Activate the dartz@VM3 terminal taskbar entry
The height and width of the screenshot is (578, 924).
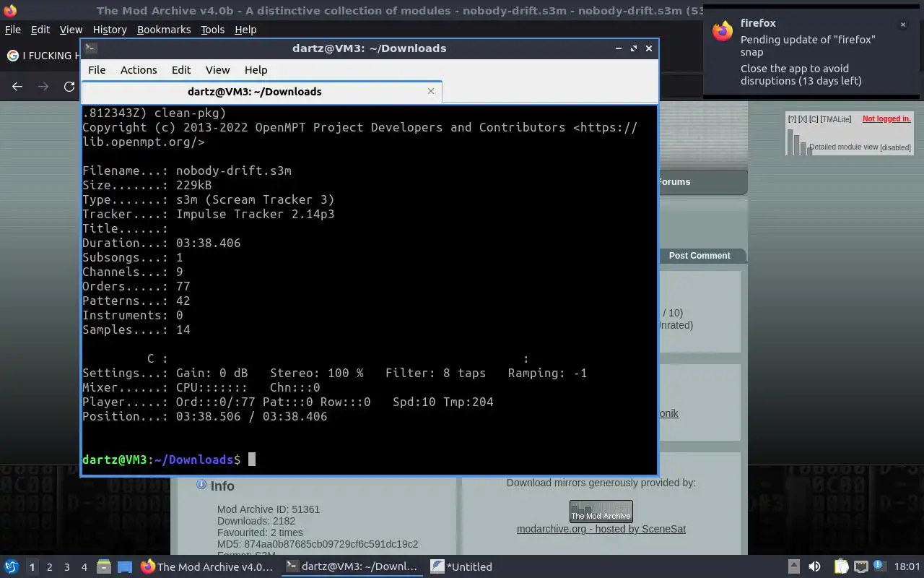(x=351, y=566)
